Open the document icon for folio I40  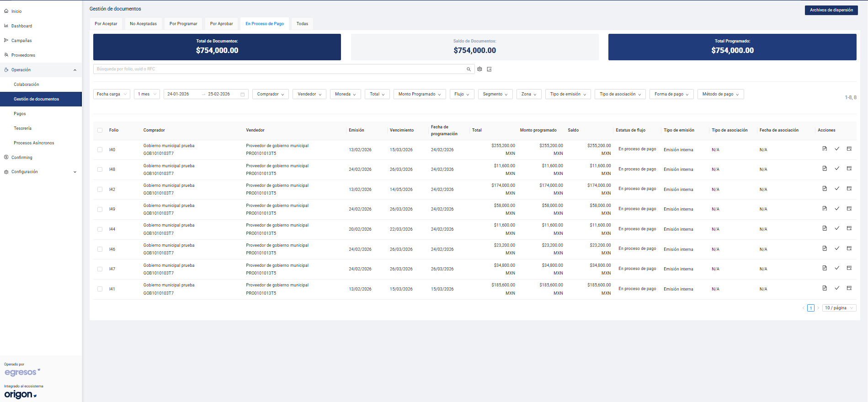(x=825, y=149)
